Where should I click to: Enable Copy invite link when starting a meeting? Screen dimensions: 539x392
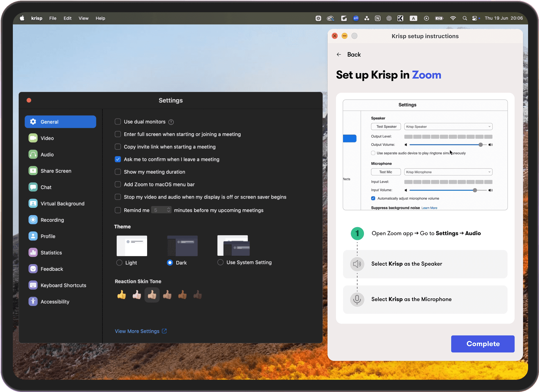118,147
